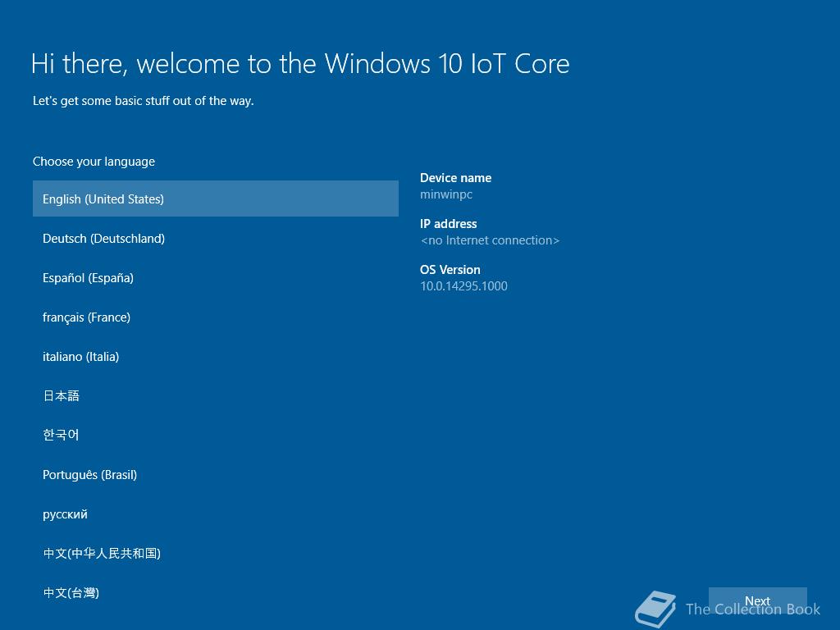Click OS version 10.0.14295.1000 value
The image size is (840, 630).
[464, 286]
